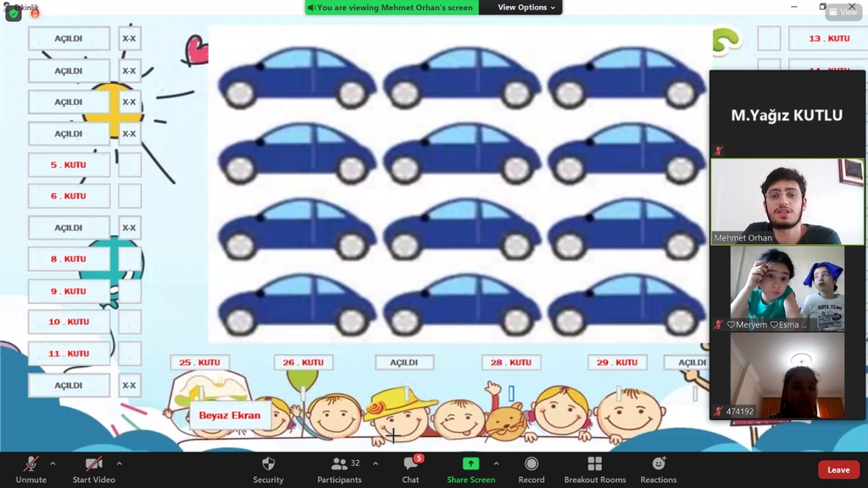Open the 25 . KUTU box
Viewport: 868px width, 488px height.
[x=199, y=363]
